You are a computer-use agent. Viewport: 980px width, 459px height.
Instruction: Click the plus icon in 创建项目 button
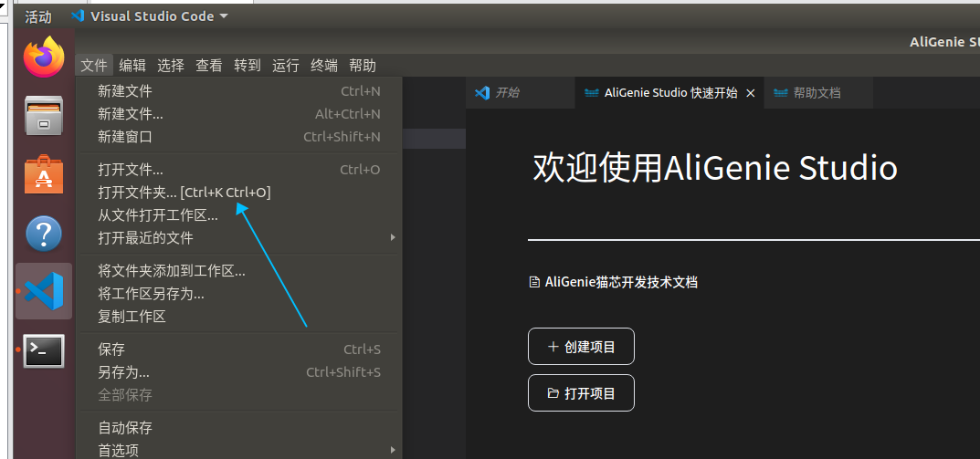click(x=553, y=347)
